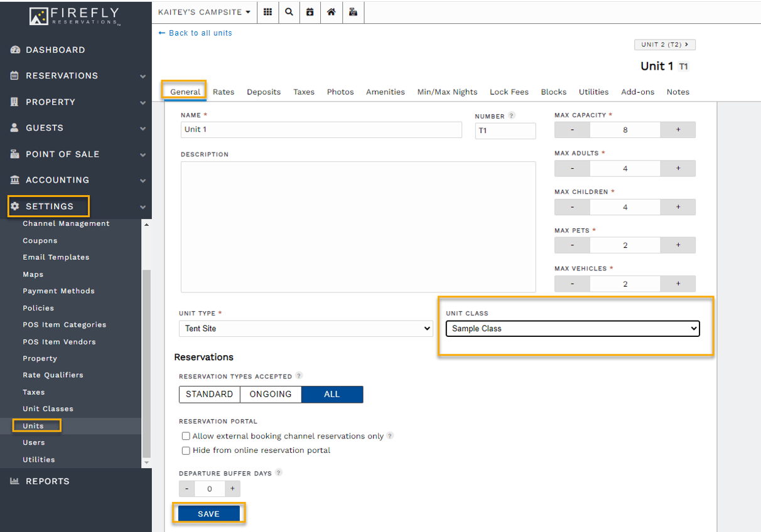This screenshot has height=532, width=761.
Task: Click the Reservations calendar icon in sidebar
Action: pyautogui.click(x=15, y=76)
